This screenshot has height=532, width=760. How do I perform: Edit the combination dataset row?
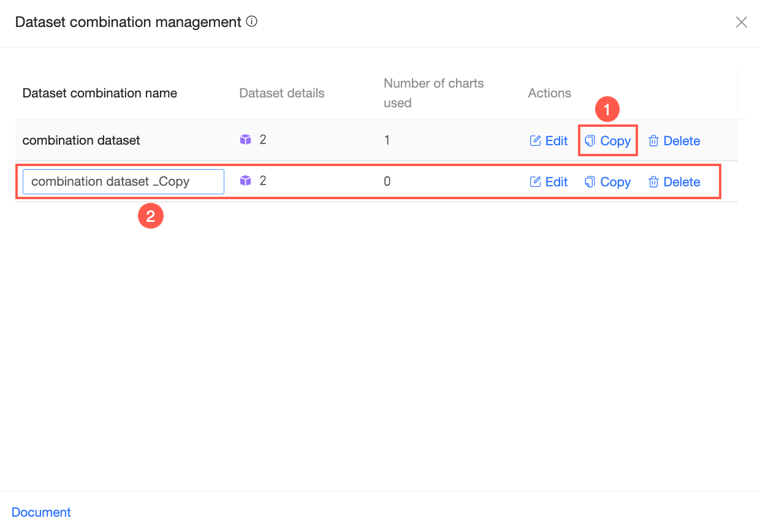(x=549, y=141)
